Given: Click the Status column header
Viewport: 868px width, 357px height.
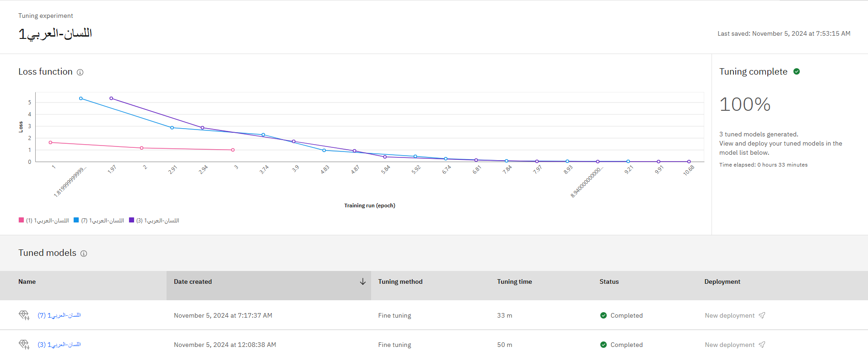Looking at the screenshot, I should (609, 281).
